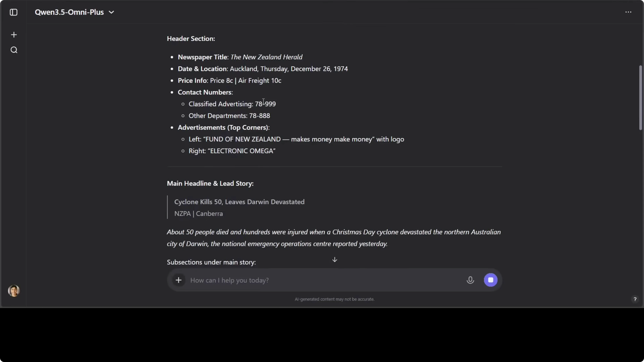Stop generating with the purple stop button
Image resolution: width=644 pixels, height=362 pixels.
pyautogui.click(x=491, y=280)
